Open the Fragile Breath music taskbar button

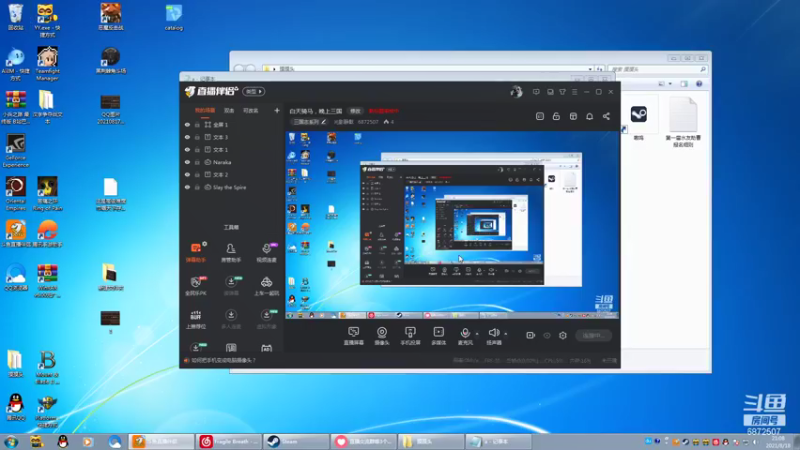(x=229, y=441)
